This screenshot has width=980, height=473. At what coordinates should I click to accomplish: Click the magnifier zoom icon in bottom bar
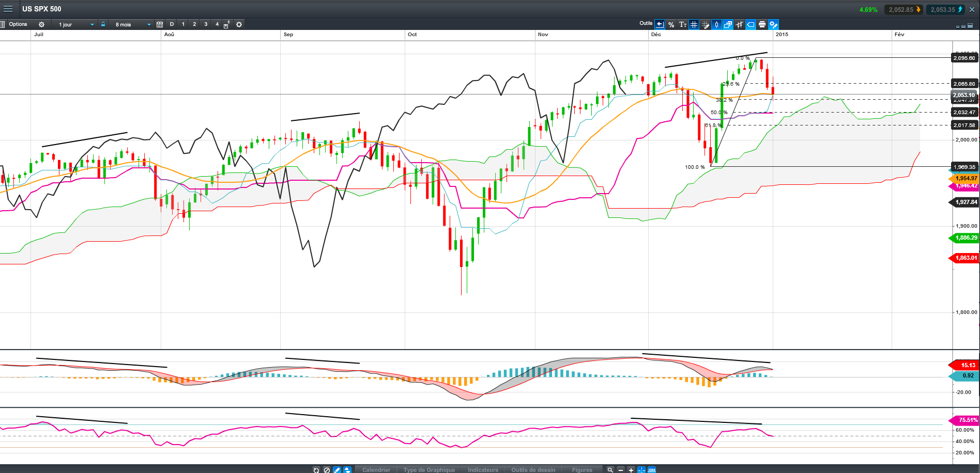click(610, 470)
